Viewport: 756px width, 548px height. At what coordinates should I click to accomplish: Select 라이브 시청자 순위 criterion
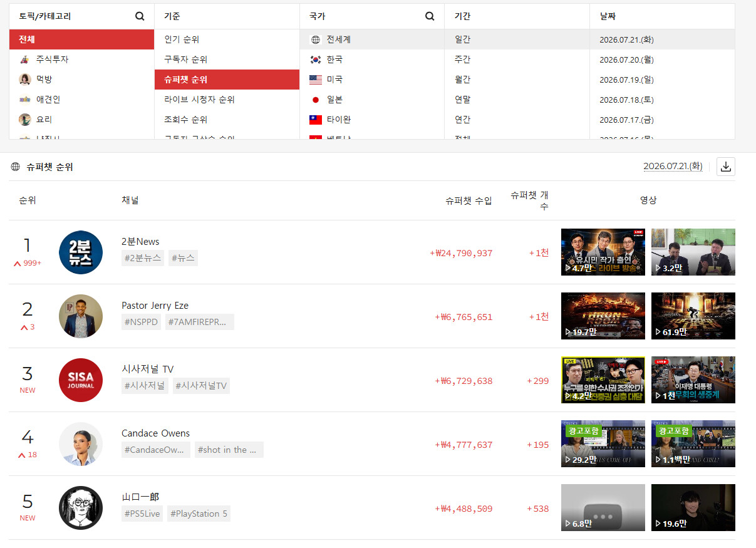point(227,100)
